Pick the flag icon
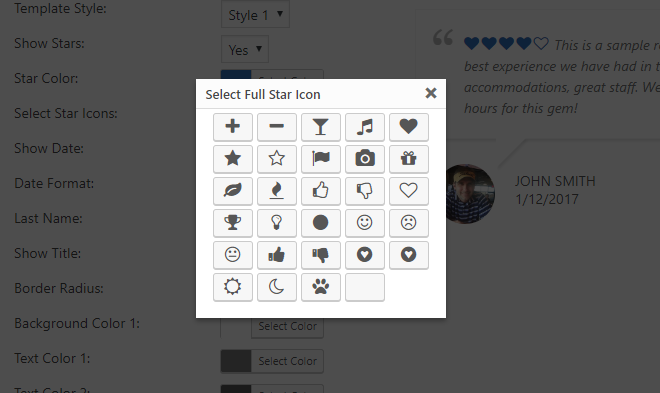Viewport: 660px width, 393px height. coord(320,159)
